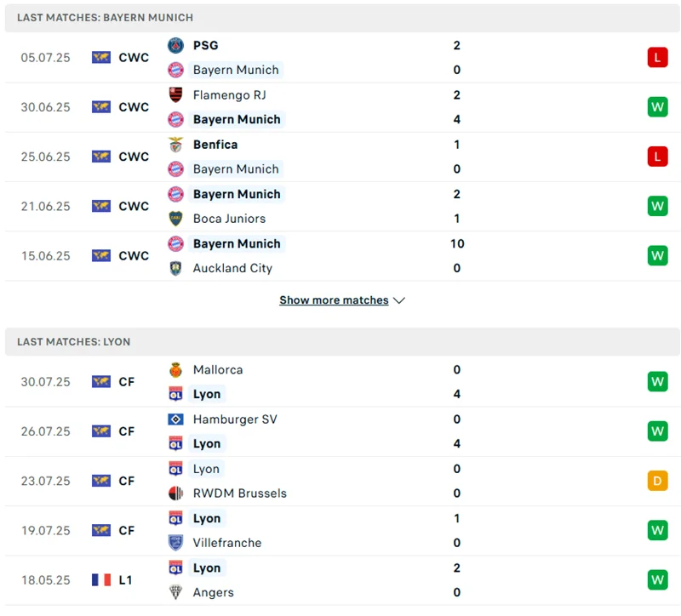
Task: Click the PSG club crest icon
Action: click(175, 46)
